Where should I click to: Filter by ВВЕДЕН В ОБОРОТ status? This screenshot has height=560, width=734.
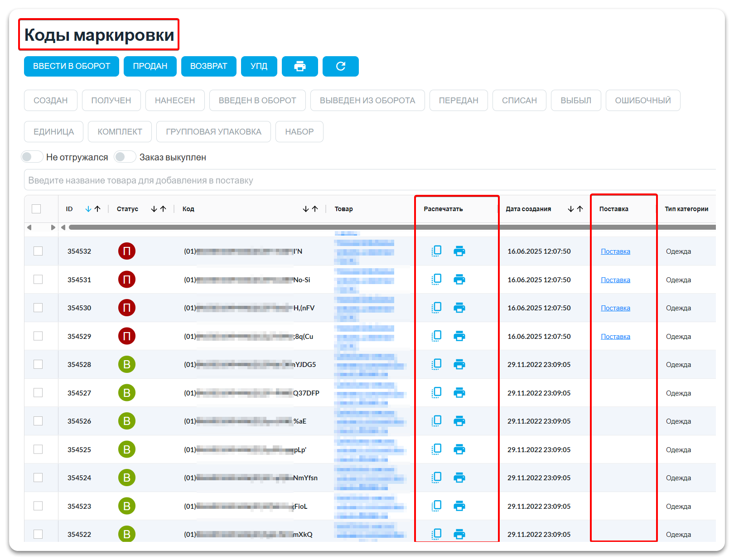[257, 100]
